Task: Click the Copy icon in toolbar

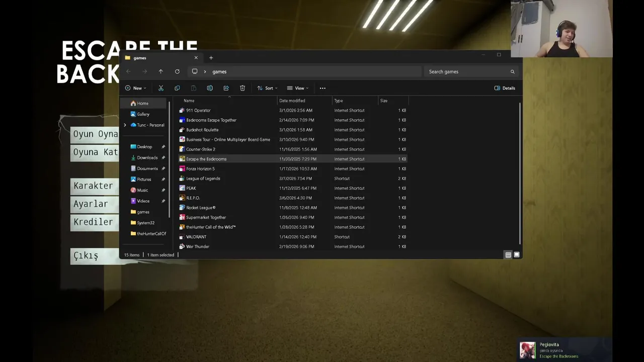Action: 177,88
